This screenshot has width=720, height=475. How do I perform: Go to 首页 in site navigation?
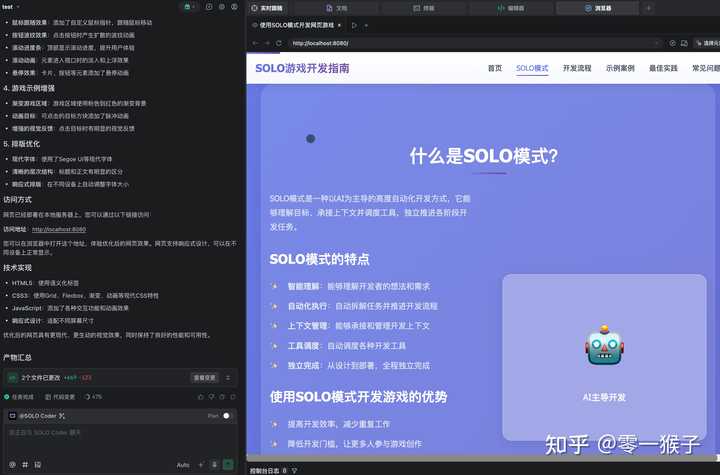(495, 68)
